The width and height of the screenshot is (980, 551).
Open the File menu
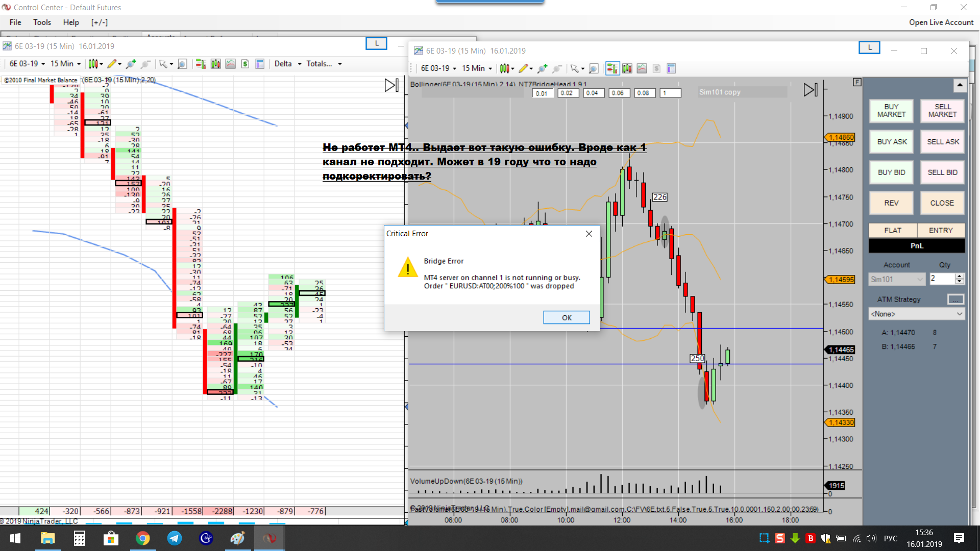15,22
